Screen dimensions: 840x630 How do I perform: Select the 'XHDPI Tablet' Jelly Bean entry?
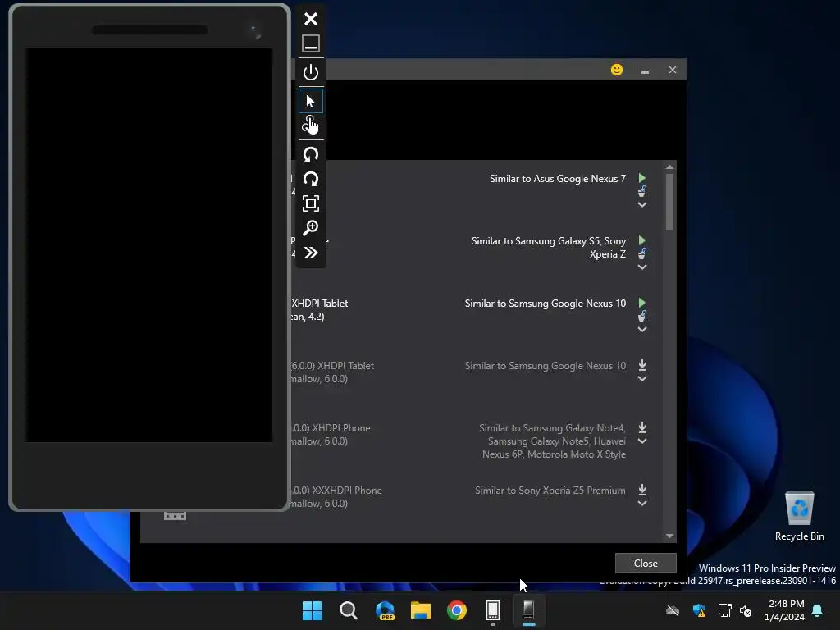(320, 304)
